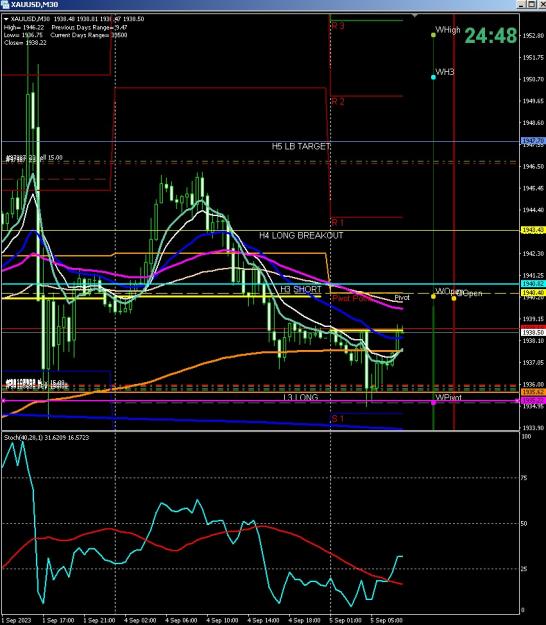Click the red R 2 resistance label

[338, 101]
